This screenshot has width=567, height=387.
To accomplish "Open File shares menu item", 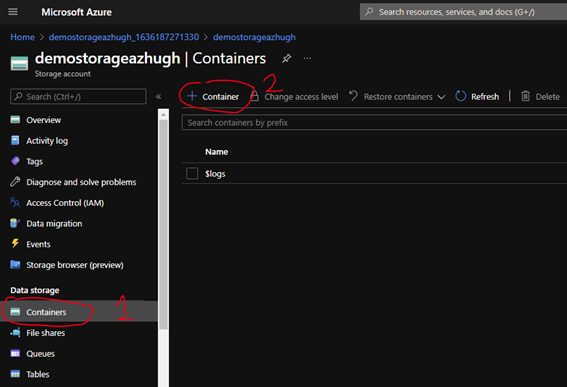I will [46, 333].
